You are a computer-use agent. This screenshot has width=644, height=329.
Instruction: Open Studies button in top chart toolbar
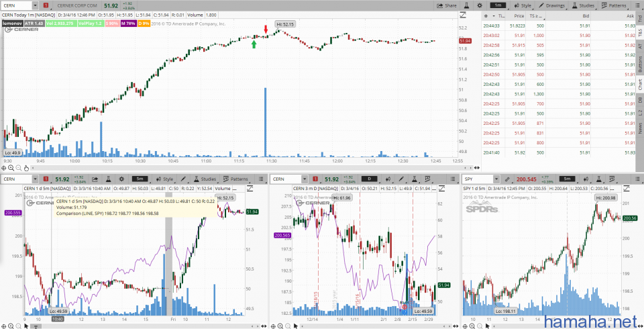(582, 6)
